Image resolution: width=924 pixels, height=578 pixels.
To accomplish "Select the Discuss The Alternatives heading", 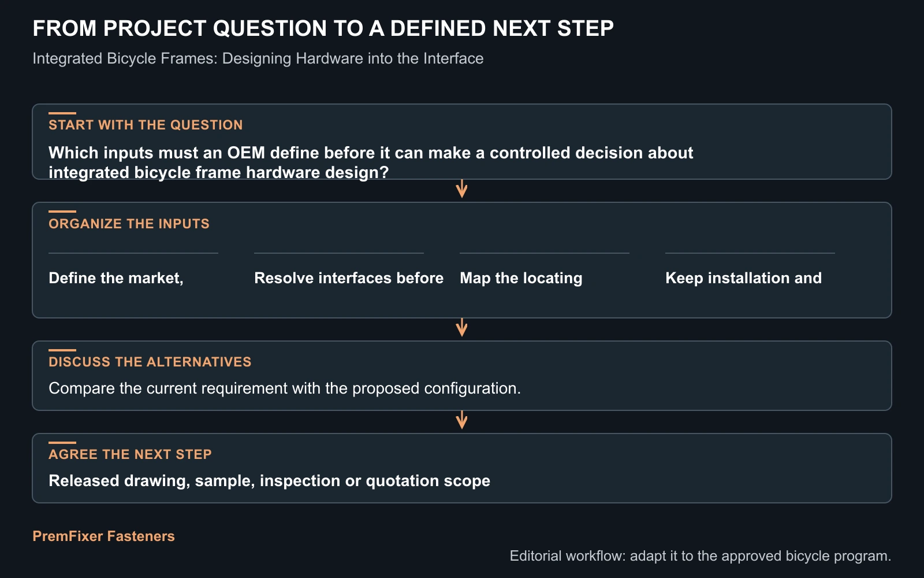I will click(x=150, y=362).
